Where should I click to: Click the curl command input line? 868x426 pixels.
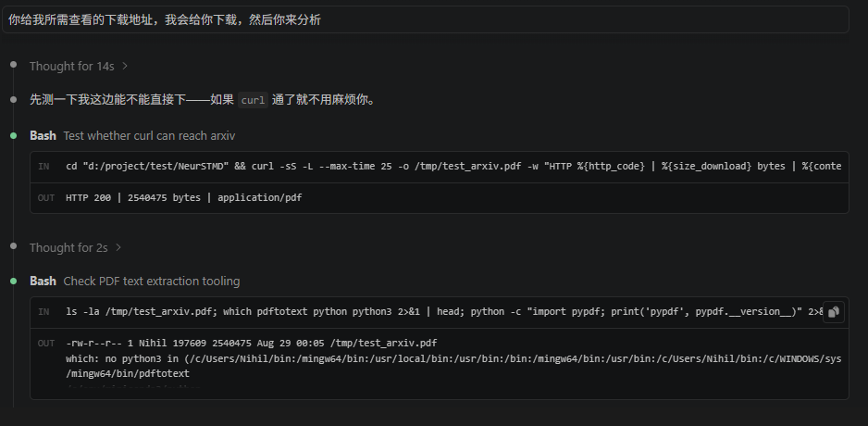(439, 167)
